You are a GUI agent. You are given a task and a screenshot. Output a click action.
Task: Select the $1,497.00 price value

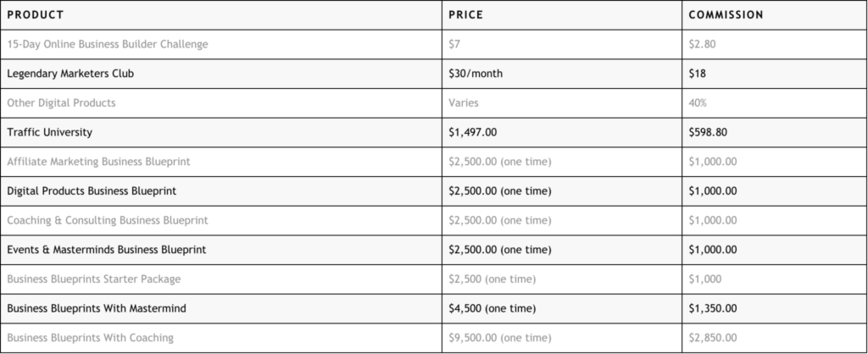[478, 132]
